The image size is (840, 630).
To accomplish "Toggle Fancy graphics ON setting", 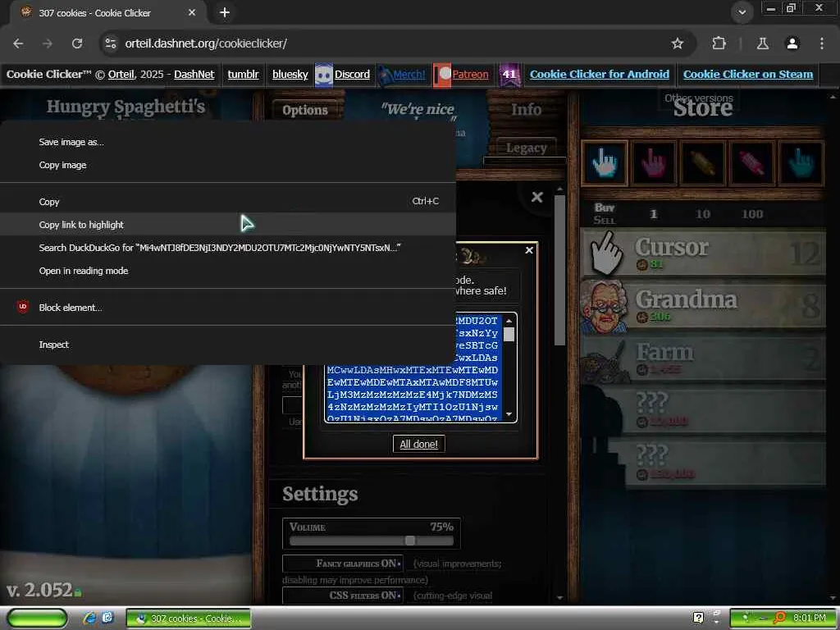I will (x=343, y=564).
